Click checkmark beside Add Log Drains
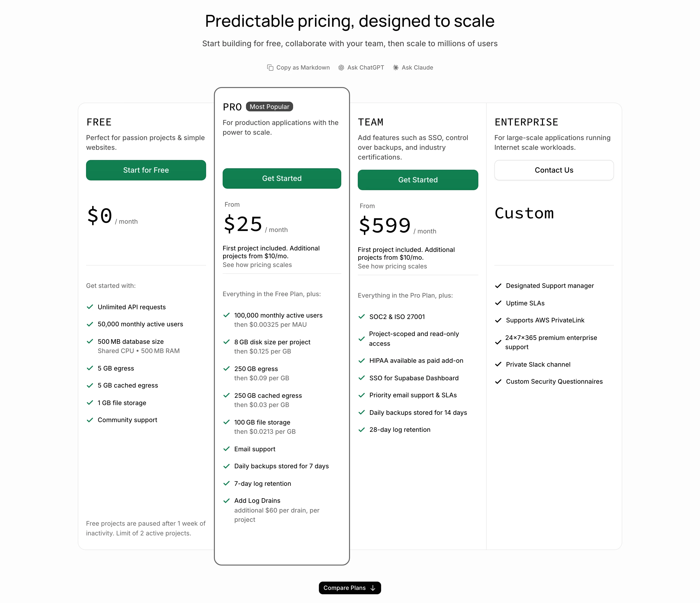Image resolution: width=700 pixels, height=603 pixels. [226, 501]
